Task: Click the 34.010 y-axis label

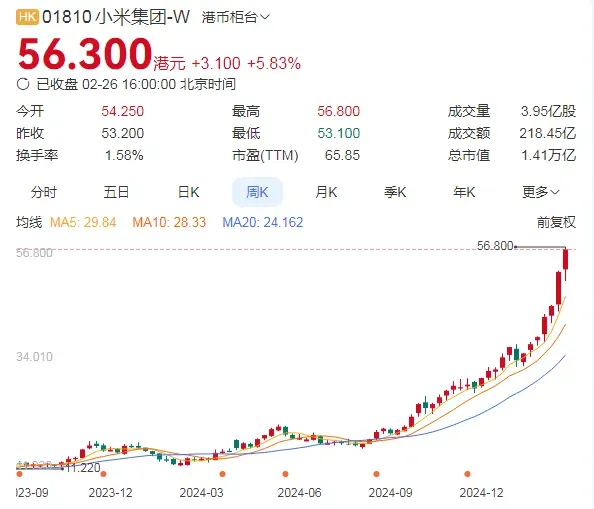Action: (34, 357)
